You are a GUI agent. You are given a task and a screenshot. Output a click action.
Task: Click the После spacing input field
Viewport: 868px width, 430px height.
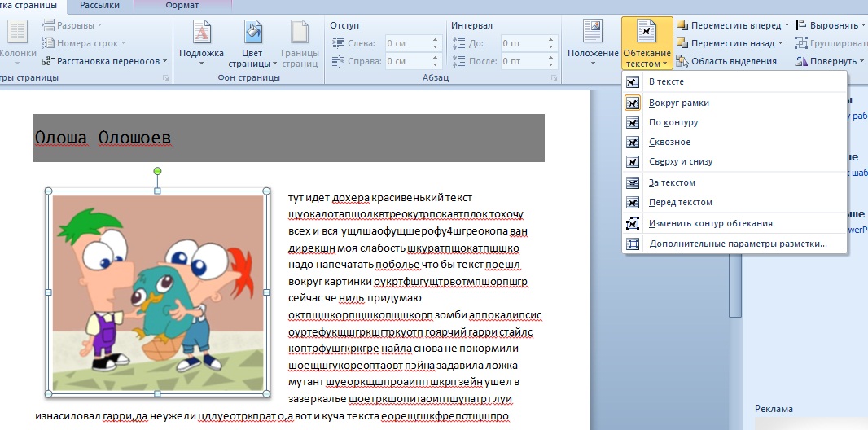pyautogui.click(x=522, y=61)
